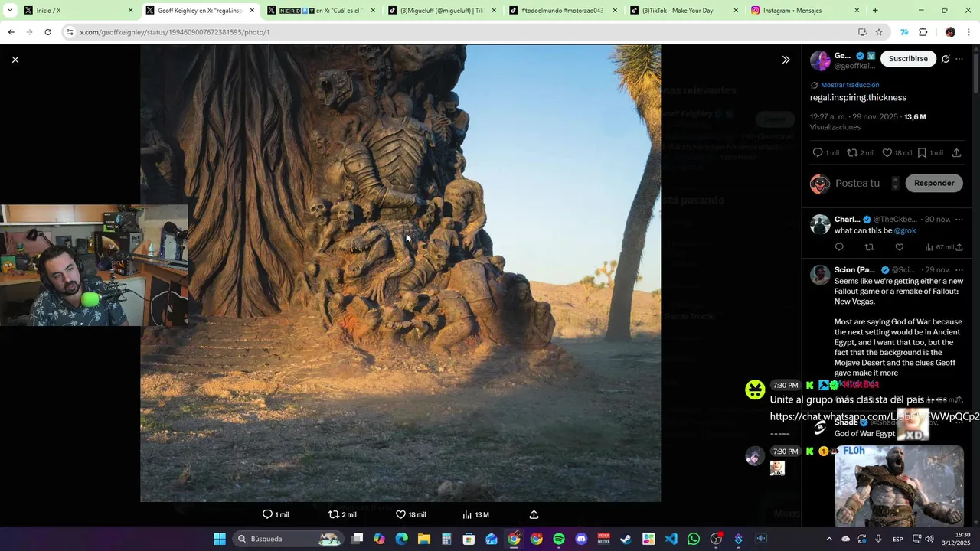Reply to Charl...'s comment with the reply icon
980x551 pixels.
pos(839,247)
